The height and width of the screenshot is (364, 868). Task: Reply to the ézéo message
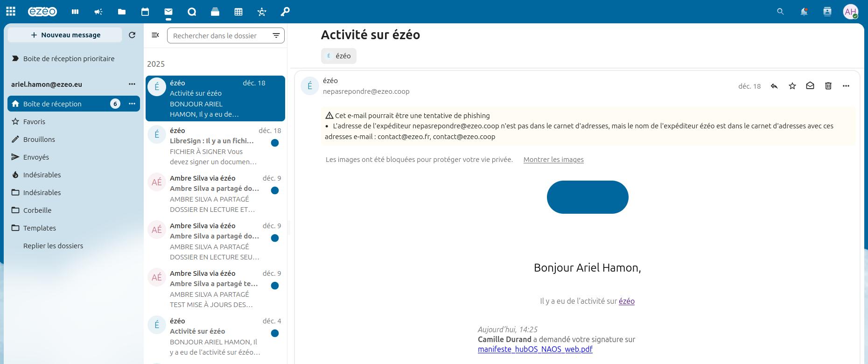pyautogui.click(x=774, y=86)
